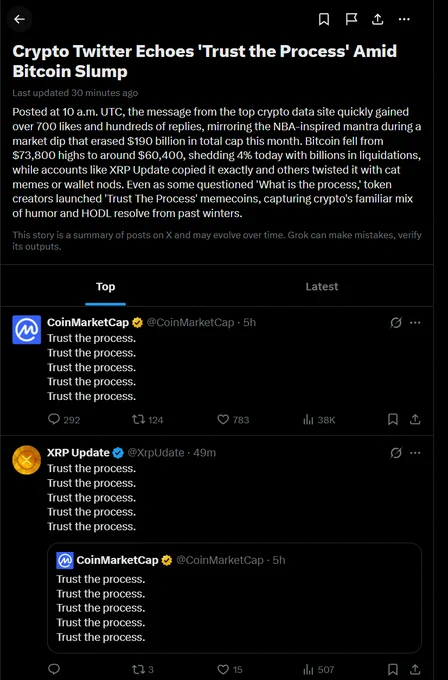This screenshot has width=448, height=680.
Task: Open the CoinMarketCap name link
Action: coord(88,322)
